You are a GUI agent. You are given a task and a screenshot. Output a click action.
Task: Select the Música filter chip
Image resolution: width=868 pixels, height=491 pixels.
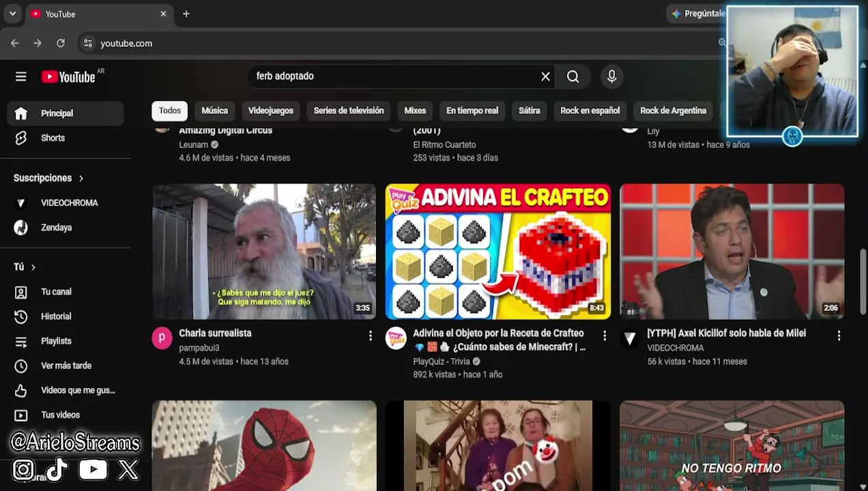214,110
